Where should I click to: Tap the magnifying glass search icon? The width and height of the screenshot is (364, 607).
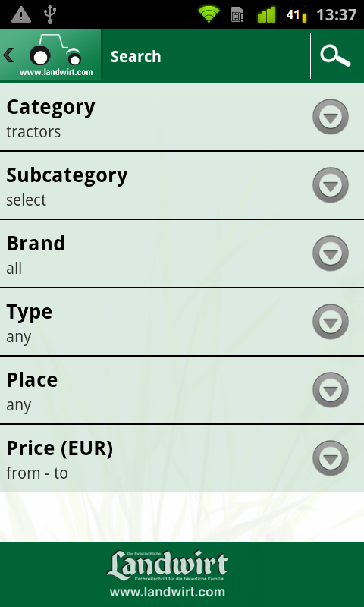tap(335, 56)
